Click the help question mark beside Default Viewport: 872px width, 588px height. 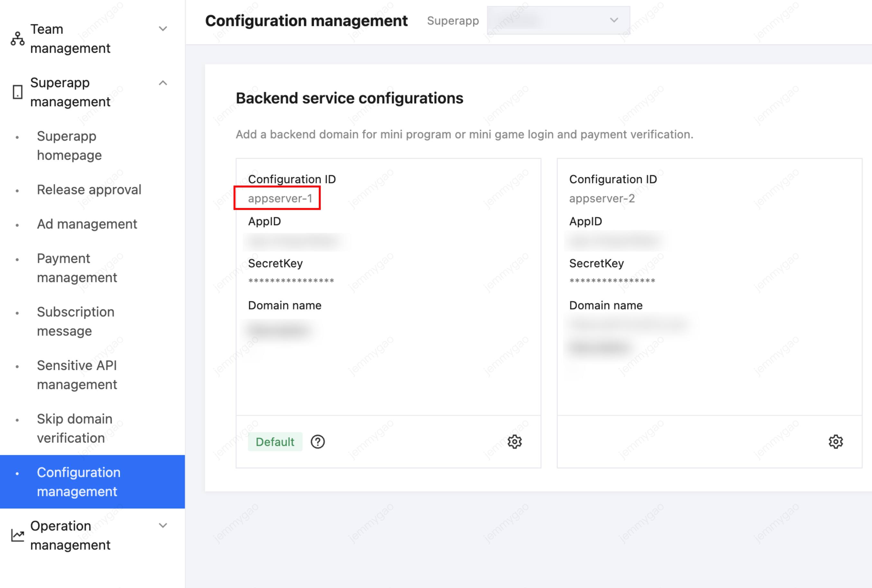point(318,442)
